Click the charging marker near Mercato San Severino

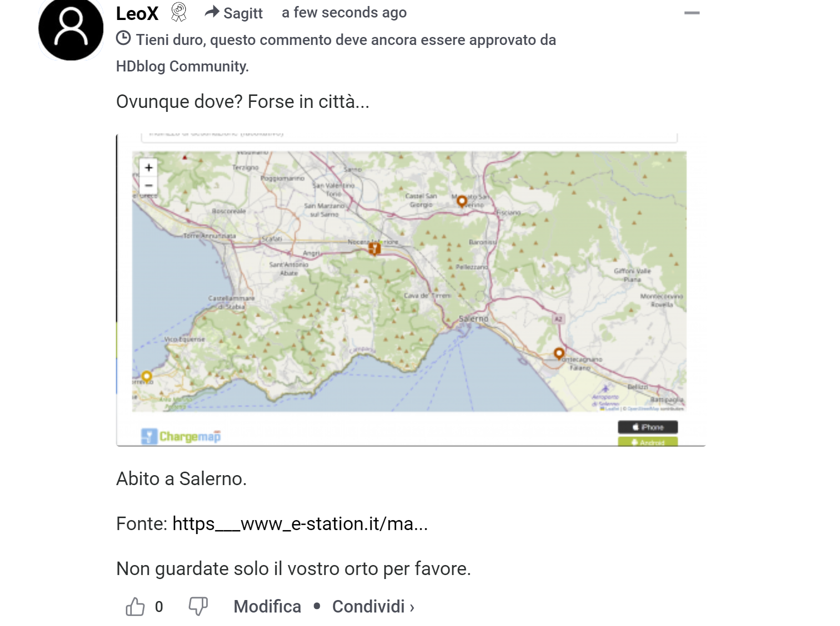tap(462, 201)
